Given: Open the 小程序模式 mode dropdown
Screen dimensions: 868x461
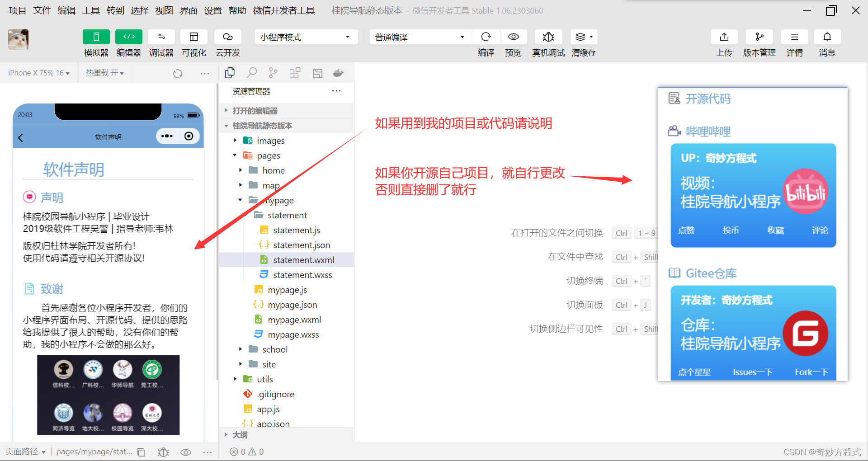Looking at the screenshot, I should click(306, 37).
